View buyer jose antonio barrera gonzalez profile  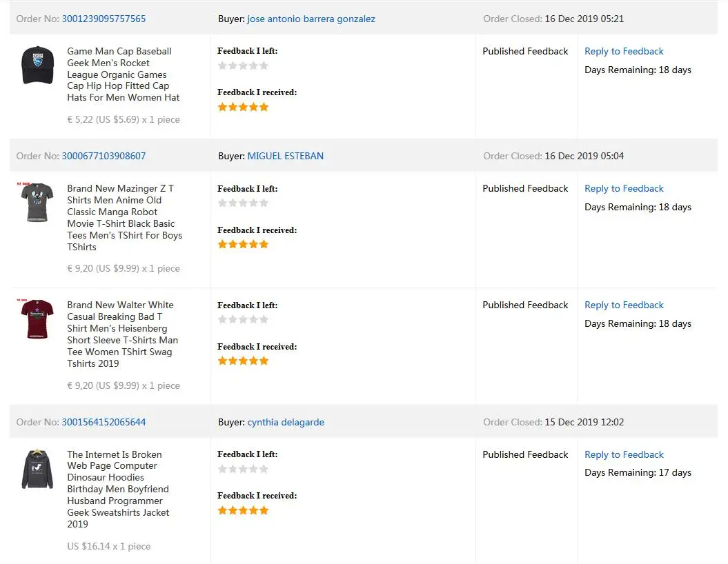(x=311, y=19)
